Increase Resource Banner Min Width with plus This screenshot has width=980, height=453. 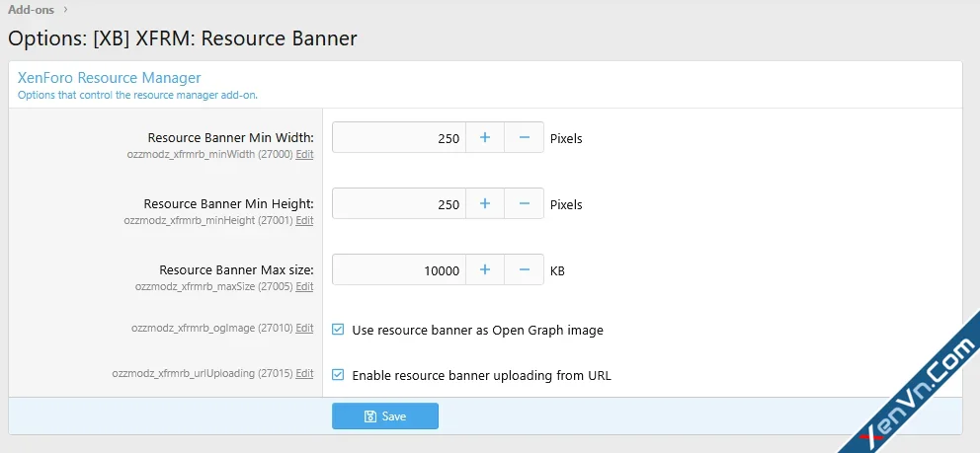coord(484,138)
